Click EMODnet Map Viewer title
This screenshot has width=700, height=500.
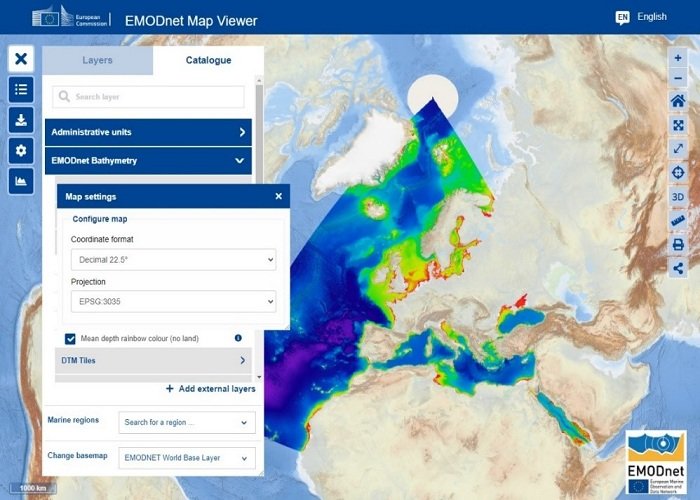coord(191,21)
